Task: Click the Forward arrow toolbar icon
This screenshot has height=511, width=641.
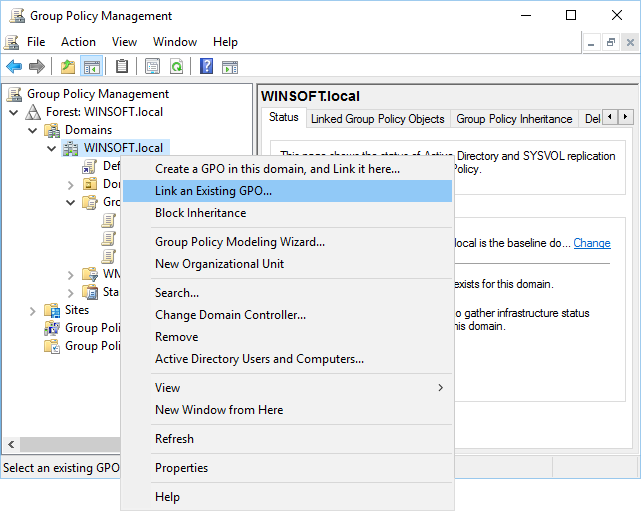Action: coord(37,66)
